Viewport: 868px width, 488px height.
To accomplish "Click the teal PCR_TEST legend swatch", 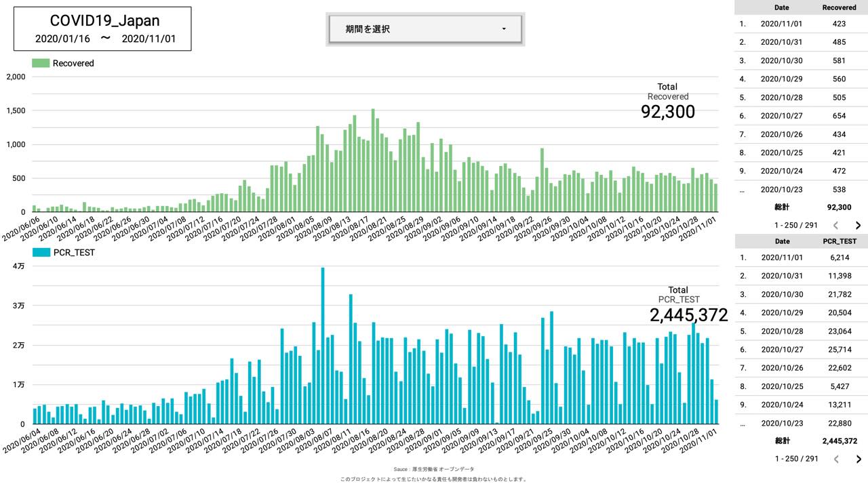I will click(41, 253).
